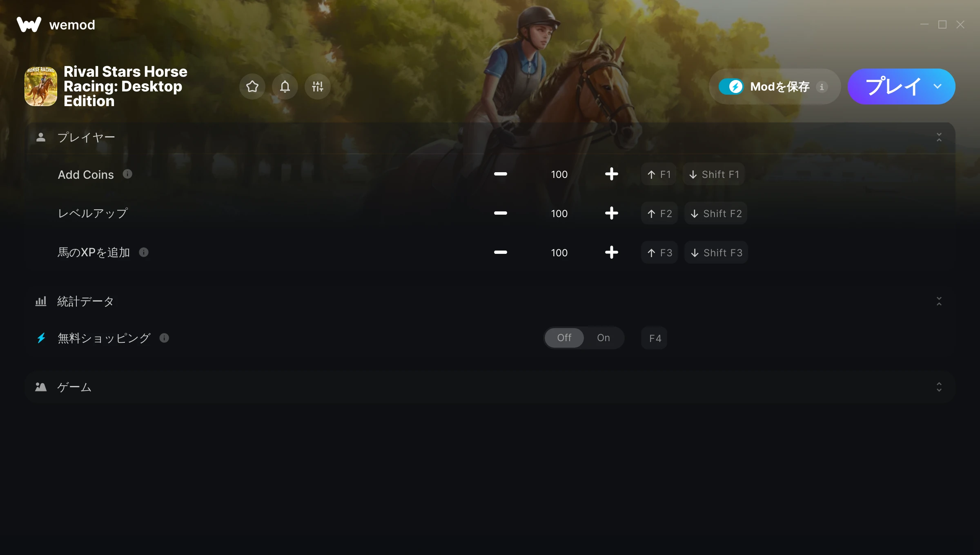
Task: Open the sliders settings icon
Action: tap(318, 87)
